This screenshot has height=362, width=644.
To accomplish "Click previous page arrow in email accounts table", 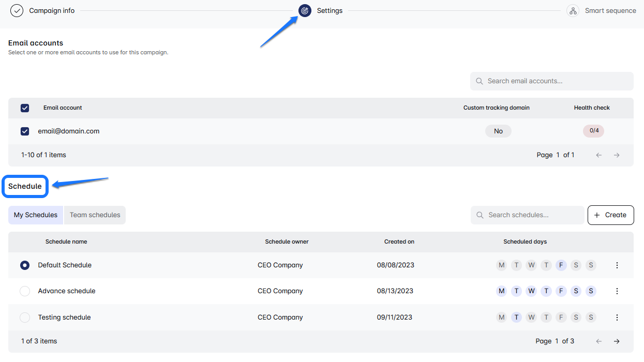I will (x=599, y=155).
